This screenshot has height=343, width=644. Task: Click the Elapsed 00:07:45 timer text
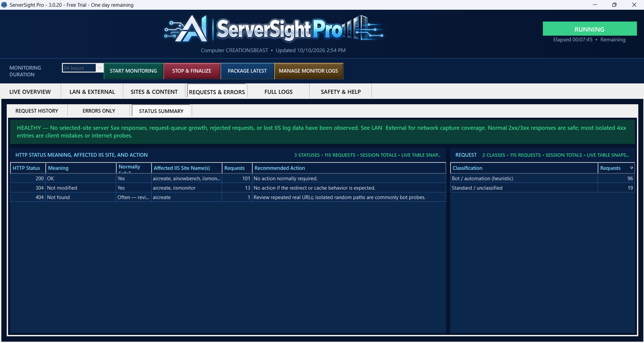click(573, 40)
